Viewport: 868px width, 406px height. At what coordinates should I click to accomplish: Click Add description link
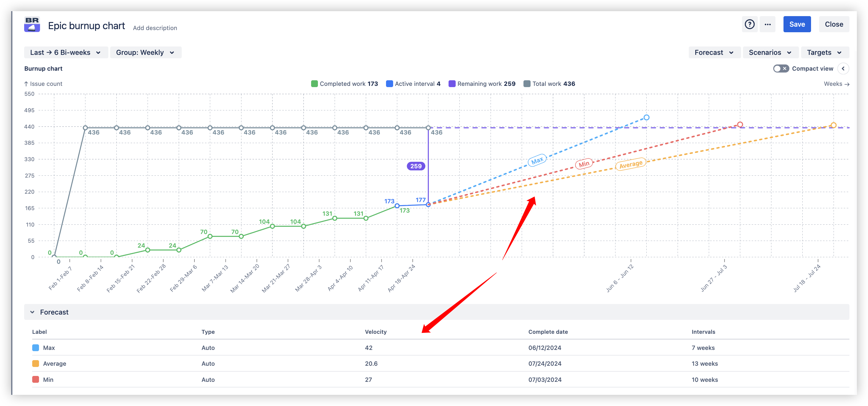tap(155, 28)
